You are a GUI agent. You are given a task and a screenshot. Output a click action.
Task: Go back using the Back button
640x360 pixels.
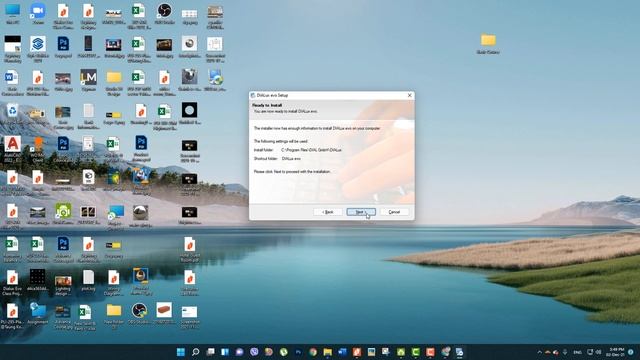tap(328, 212)
